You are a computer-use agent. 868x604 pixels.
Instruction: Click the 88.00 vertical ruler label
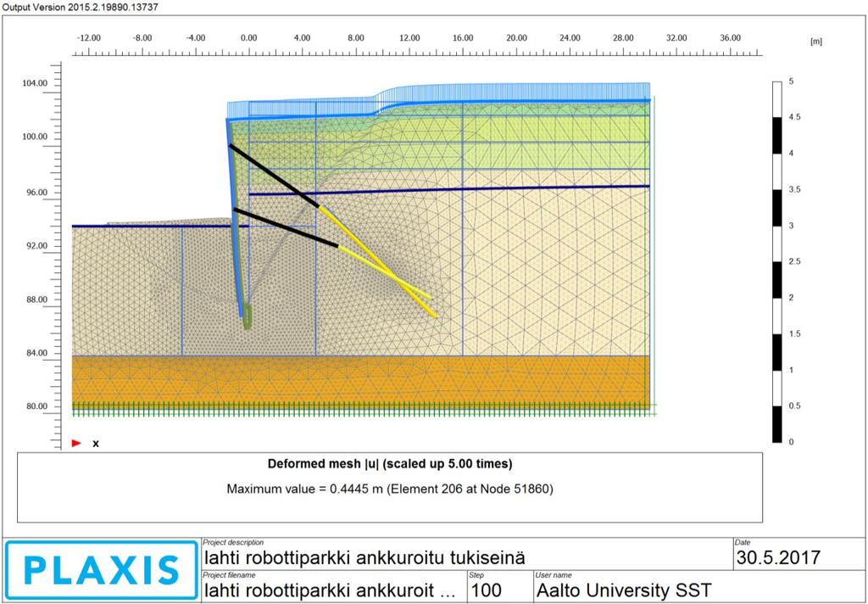pos(37,299)
